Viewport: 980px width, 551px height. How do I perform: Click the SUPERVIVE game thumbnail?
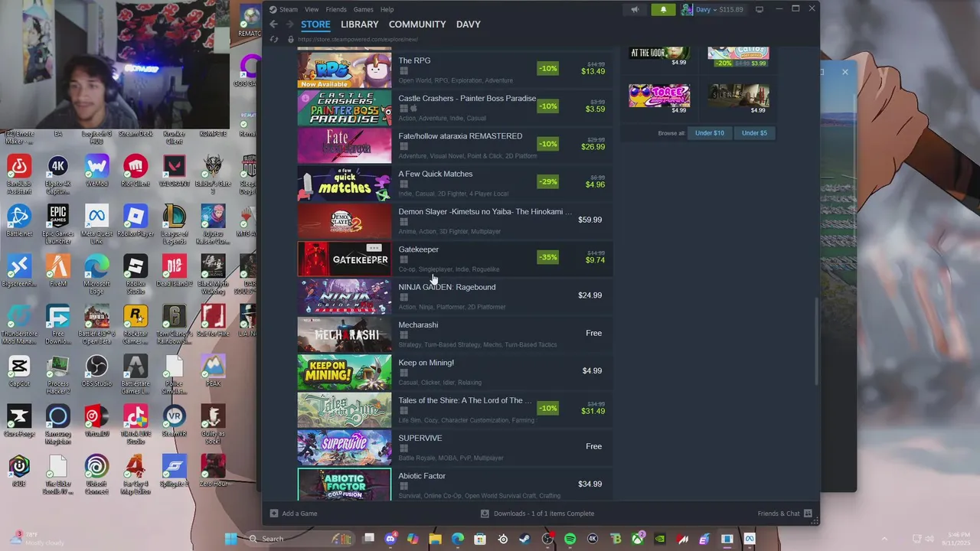[x=345, y=448]
